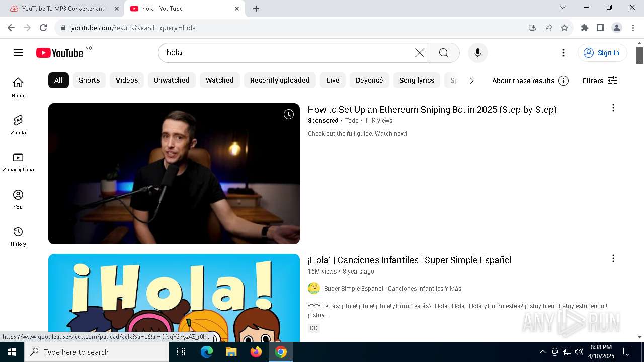Open YouTube settings three-dot menu

coord(563,53)
